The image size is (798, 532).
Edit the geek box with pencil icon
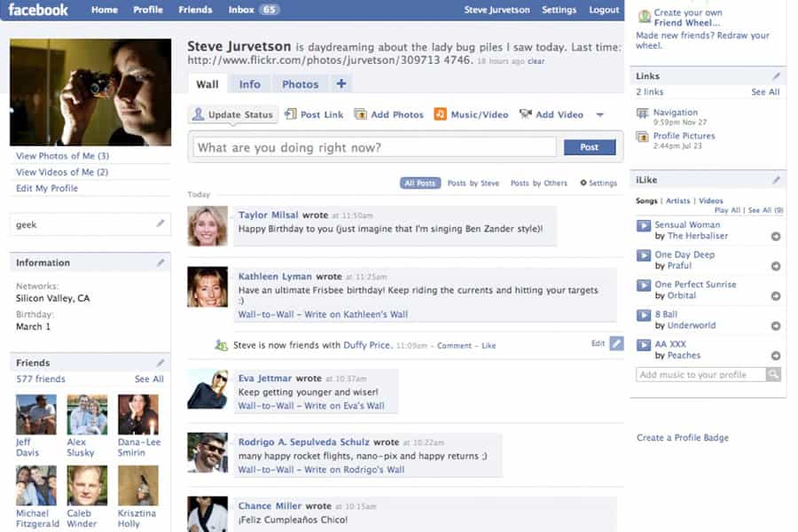160,223
